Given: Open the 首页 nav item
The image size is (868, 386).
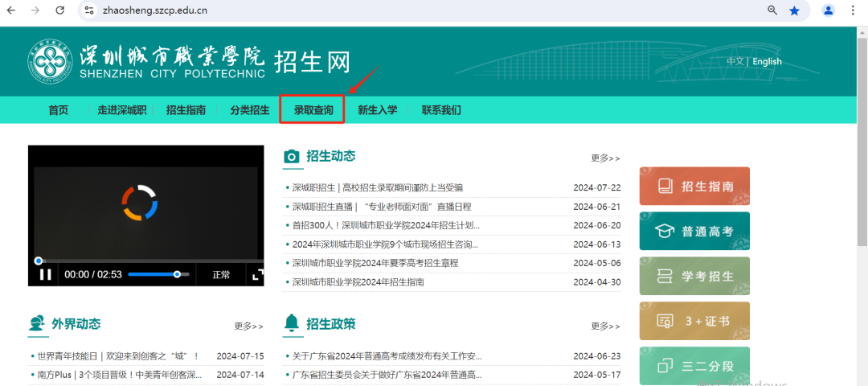Looking at the screenshot, I should pos(58,110).
